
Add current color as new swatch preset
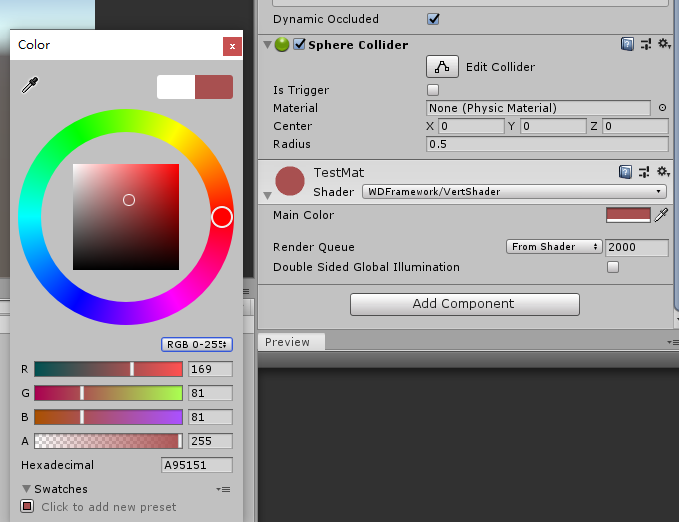27,506
